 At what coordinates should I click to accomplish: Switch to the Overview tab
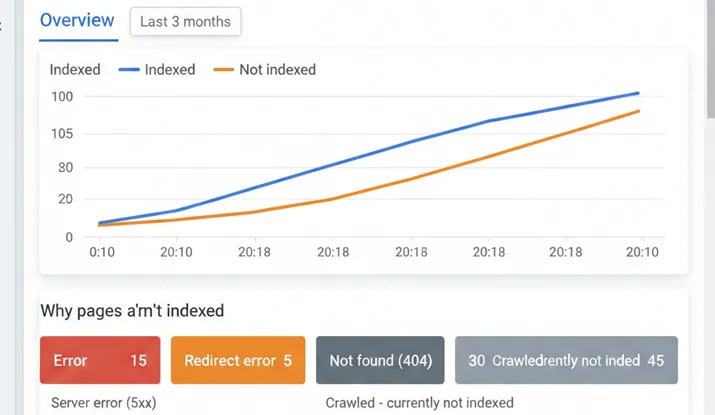point(79,21)
